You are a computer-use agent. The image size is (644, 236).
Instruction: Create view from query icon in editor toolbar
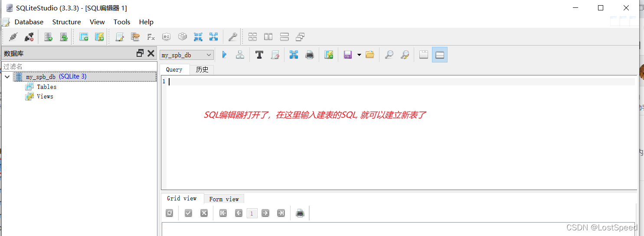point(329,55)
